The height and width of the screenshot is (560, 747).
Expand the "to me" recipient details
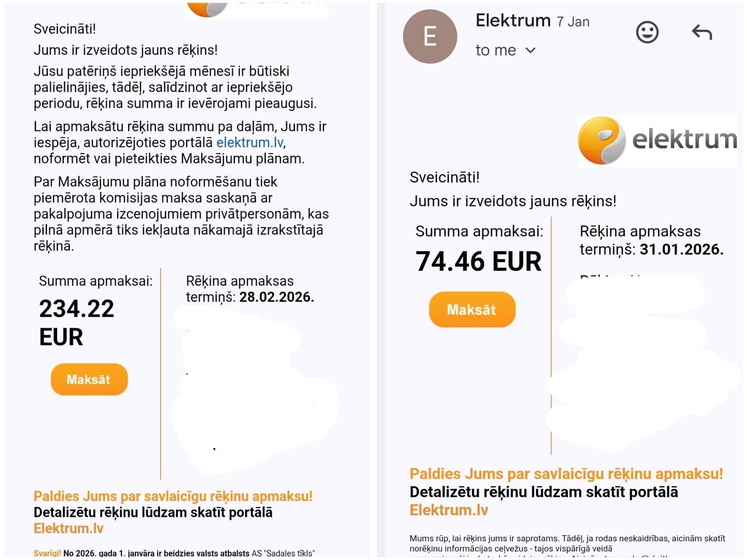pos(530,51)
